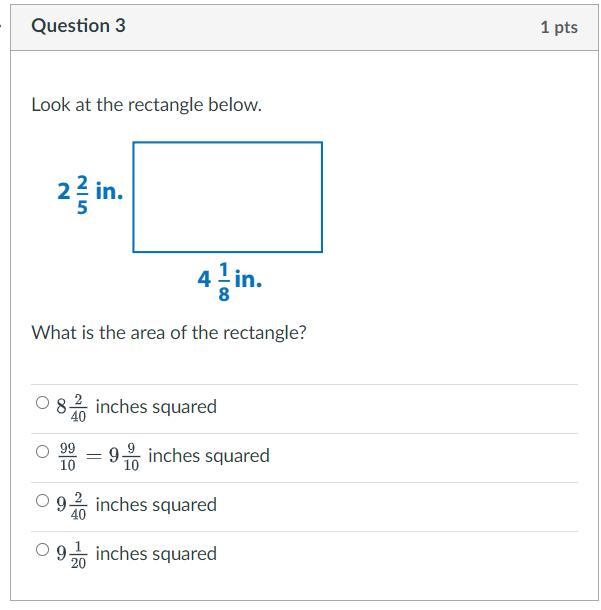Click the '8 2/40 inches squared' answer text

pos(136,407)
